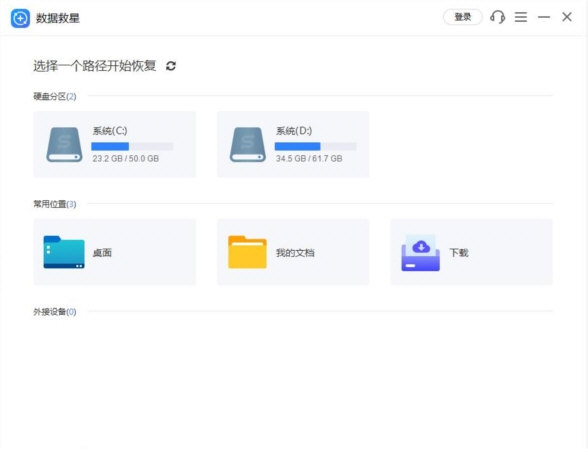
Task: Click the 下载 label
Action: click(459, 253)
